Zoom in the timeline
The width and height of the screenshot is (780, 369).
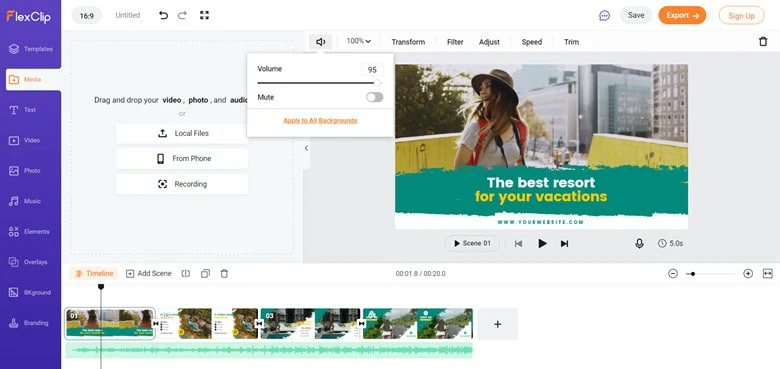point(748,274)
